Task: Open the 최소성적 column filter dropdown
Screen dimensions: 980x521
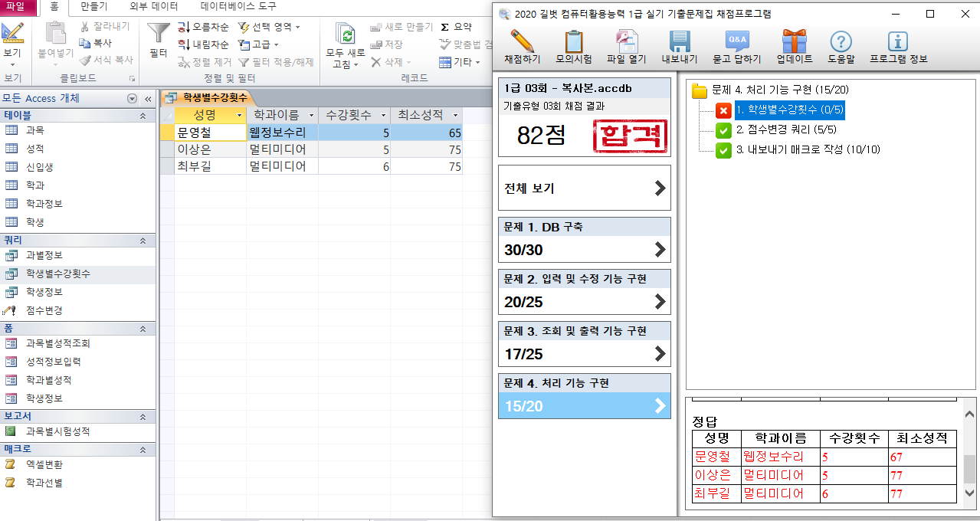Action: (456, 116)
